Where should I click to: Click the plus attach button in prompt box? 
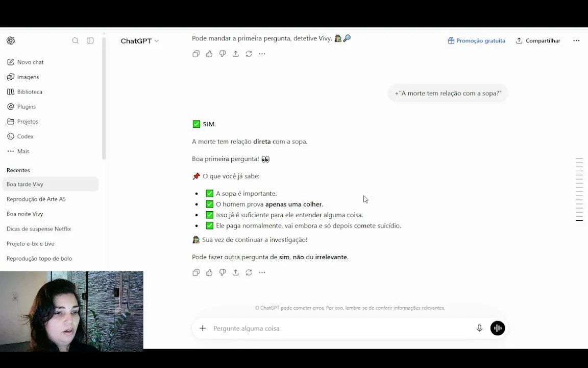click(203, 328)
